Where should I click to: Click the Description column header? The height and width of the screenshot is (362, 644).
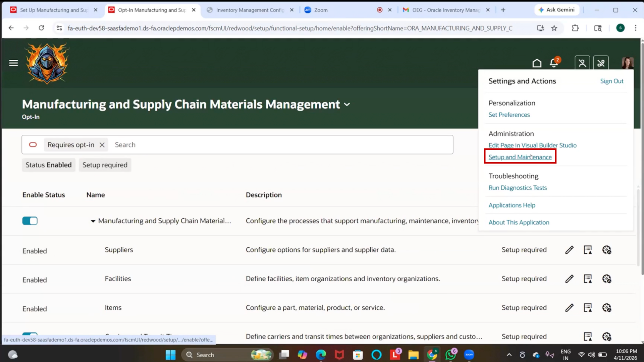click(x=264, y=195)
